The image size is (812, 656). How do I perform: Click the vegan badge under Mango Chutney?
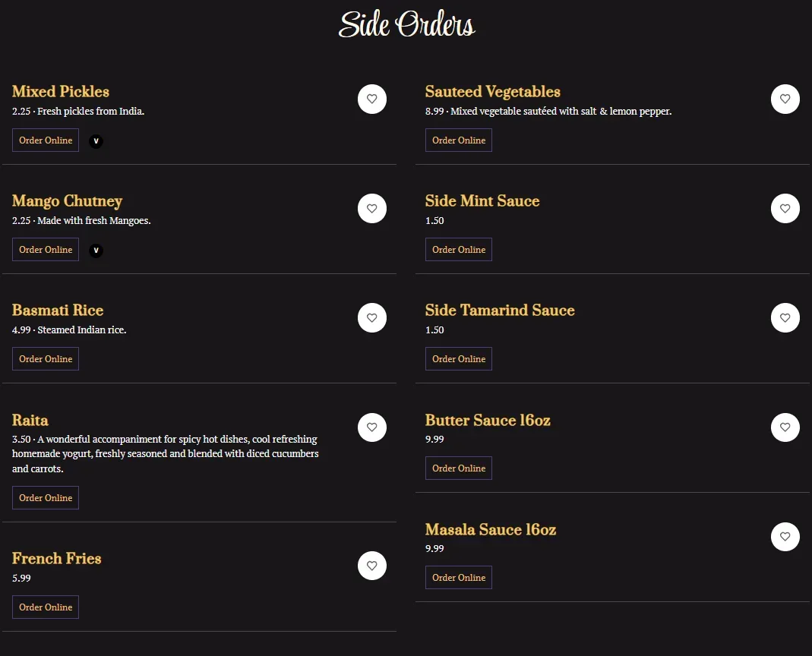(96, 250)
